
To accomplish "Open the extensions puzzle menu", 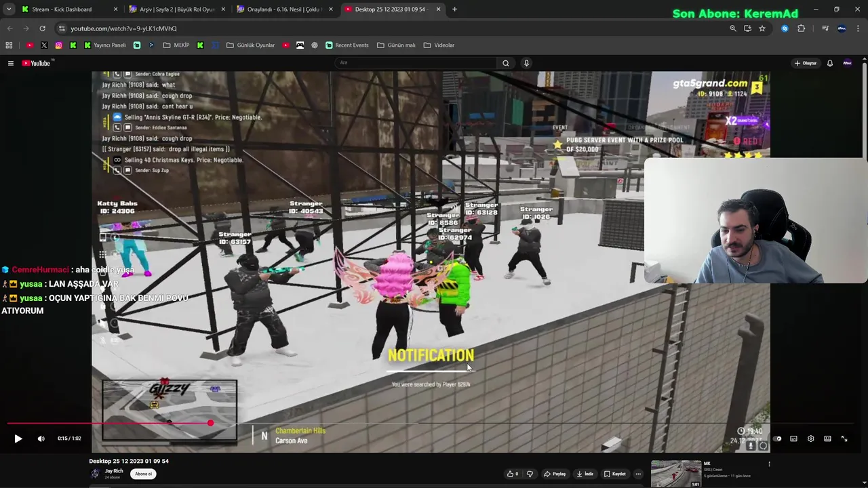I will [x=802, y=28].
